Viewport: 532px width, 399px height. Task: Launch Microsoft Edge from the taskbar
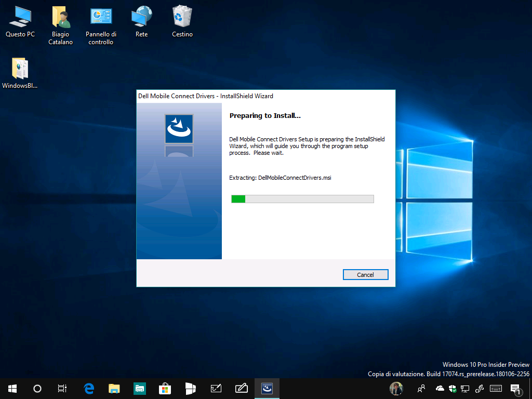point(88,389)
